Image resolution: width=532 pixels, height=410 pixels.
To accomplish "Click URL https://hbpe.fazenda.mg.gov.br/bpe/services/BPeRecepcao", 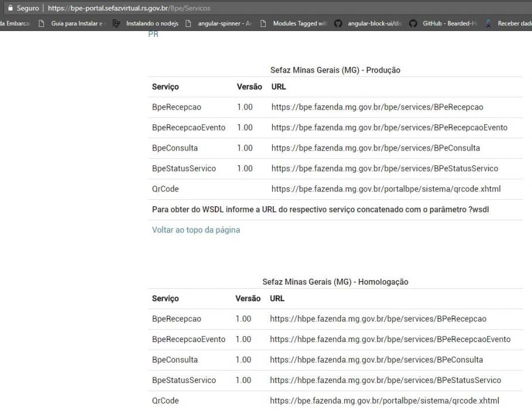I will tap(378, 319).
